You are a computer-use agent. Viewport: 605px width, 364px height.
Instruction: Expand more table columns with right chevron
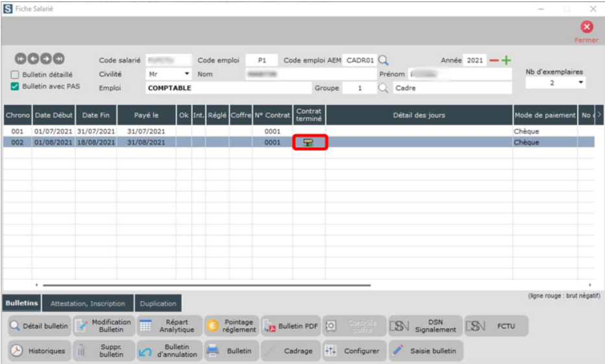(599, 115)
